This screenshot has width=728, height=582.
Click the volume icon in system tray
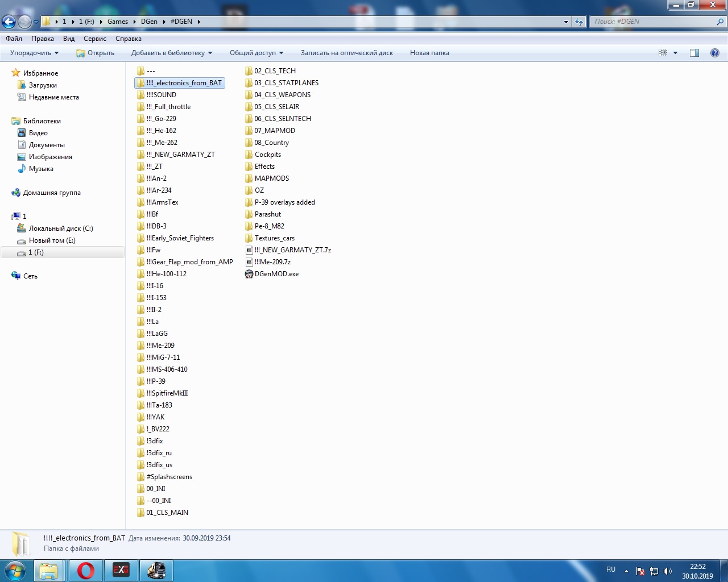[668, 571]
